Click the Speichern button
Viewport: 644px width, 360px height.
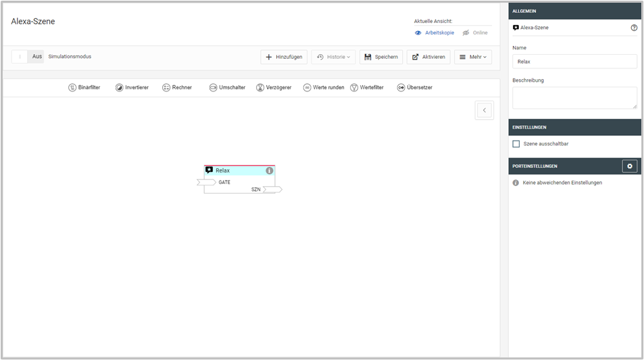coord(381,57)
